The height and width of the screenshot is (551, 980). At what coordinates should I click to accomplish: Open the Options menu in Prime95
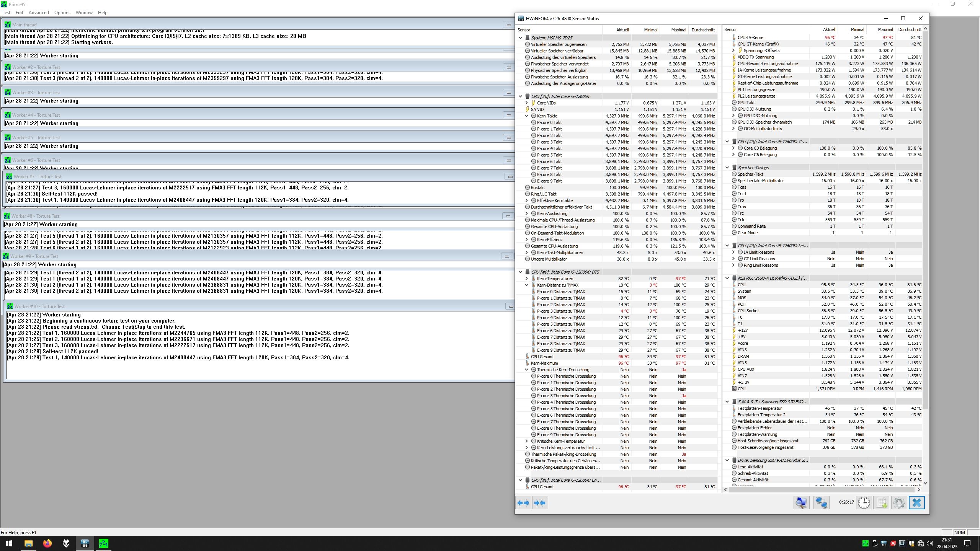(62, 13)
